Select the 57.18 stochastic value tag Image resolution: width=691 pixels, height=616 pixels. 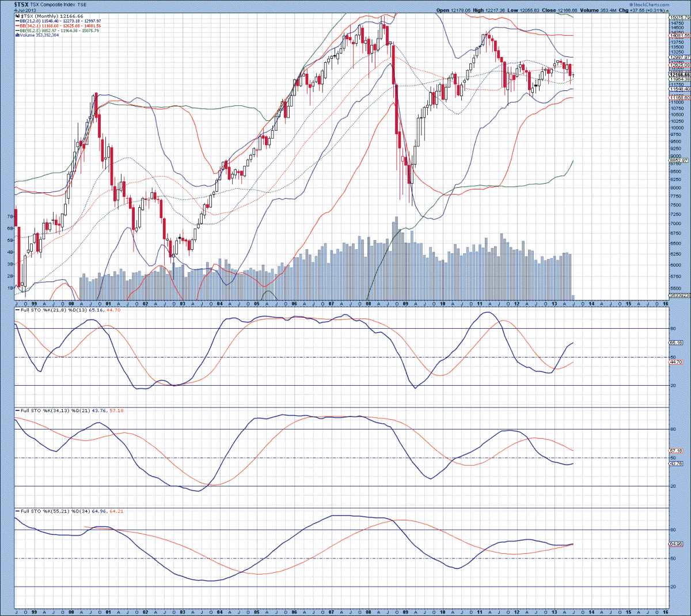click(676, 451)
